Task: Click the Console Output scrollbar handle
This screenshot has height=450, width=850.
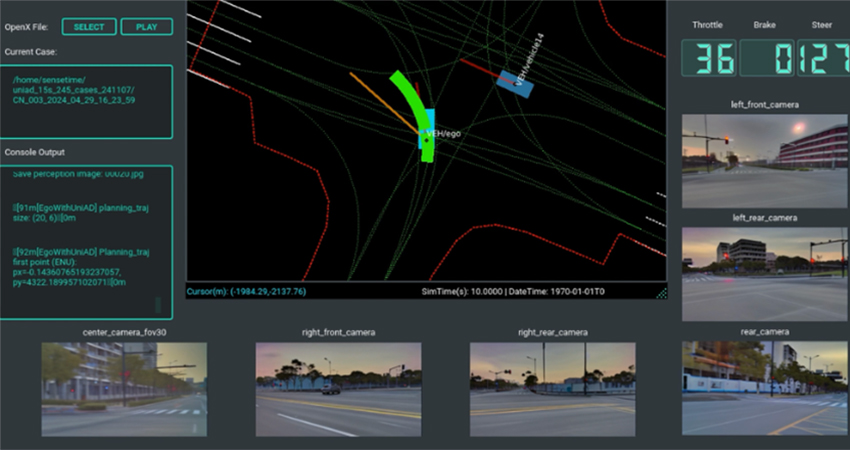Action: point(156,304)
